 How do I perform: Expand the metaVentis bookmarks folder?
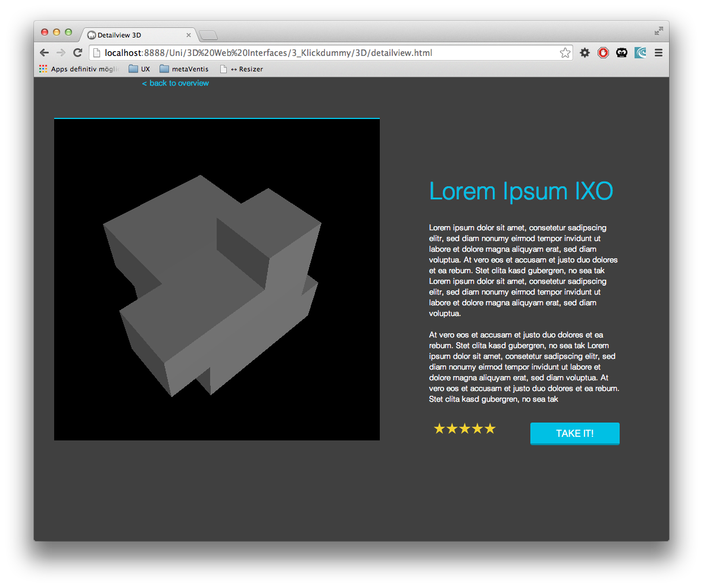click(x=184, y=69)
